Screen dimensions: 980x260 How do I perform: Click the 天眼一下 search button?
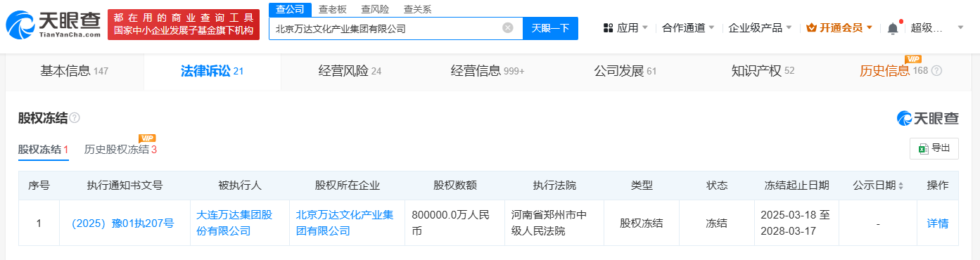tap(550, 28)
